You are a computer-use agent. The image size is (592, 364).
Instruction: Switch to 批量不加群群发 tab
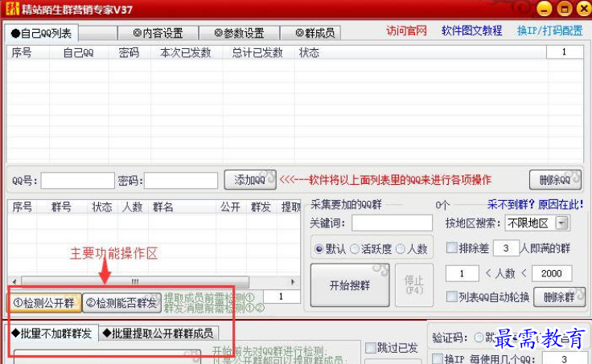[53, 333]
